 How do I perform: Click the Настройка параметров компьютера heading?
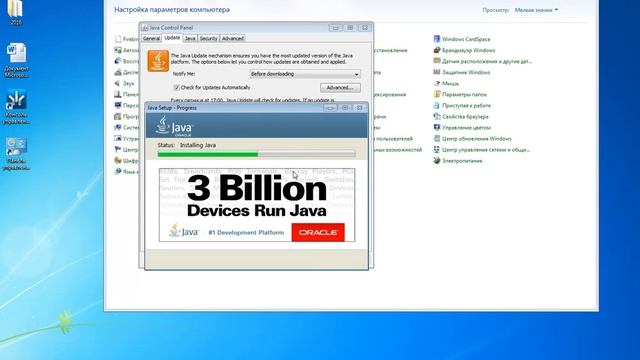pyautogui.click(x=172, y=9)
